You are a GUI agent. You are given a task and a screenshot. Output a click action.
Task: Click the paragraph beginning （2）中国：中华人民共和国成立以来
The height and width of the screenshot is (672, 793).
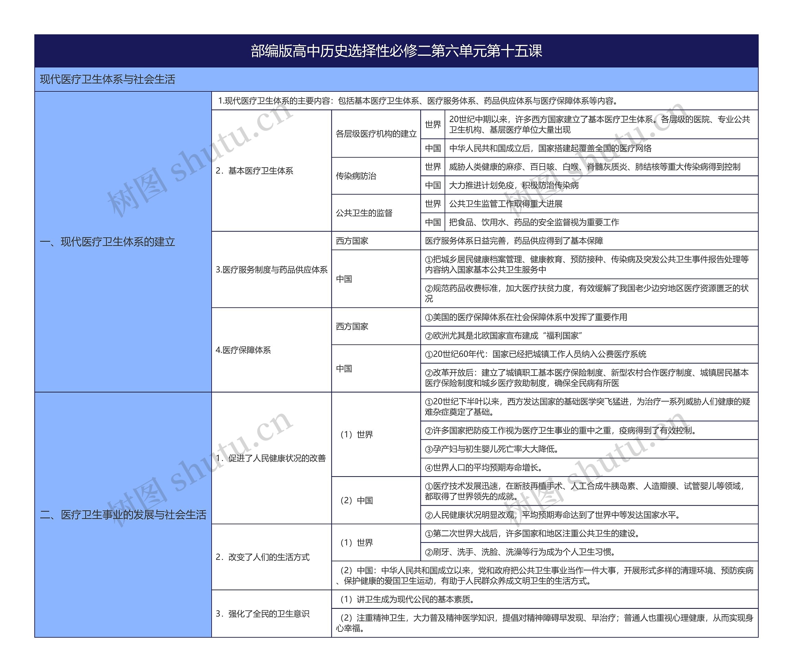coord(545,576)
